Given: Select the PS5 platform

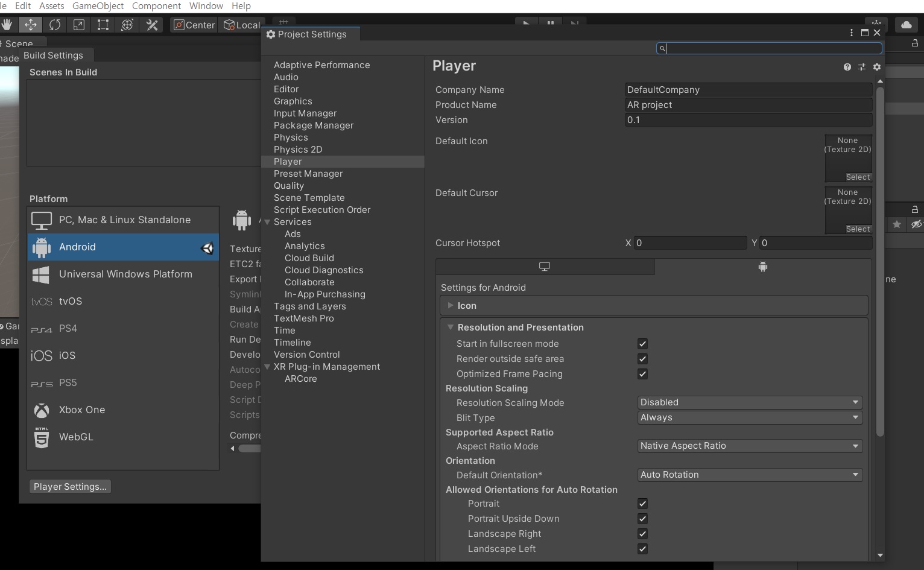Looking at the screenshot, I should point(123,383).
